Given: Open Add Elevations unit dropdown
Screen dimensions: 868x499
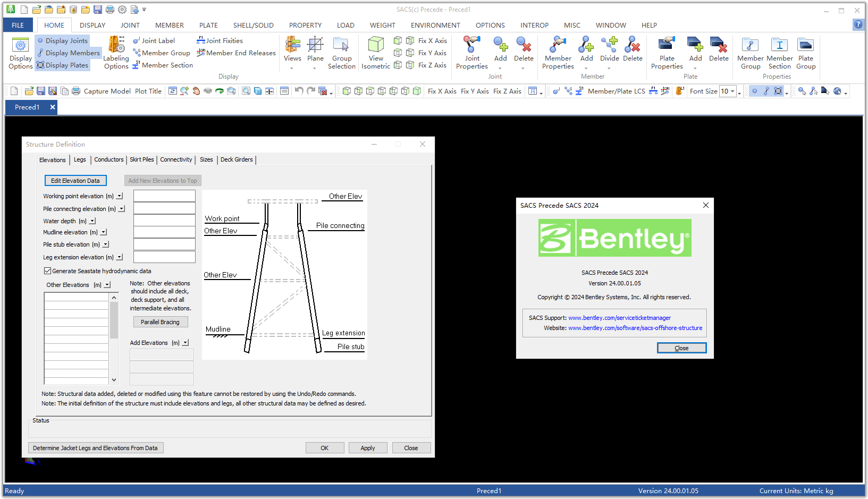Looking at the screenshot, I should pos(186,343).
